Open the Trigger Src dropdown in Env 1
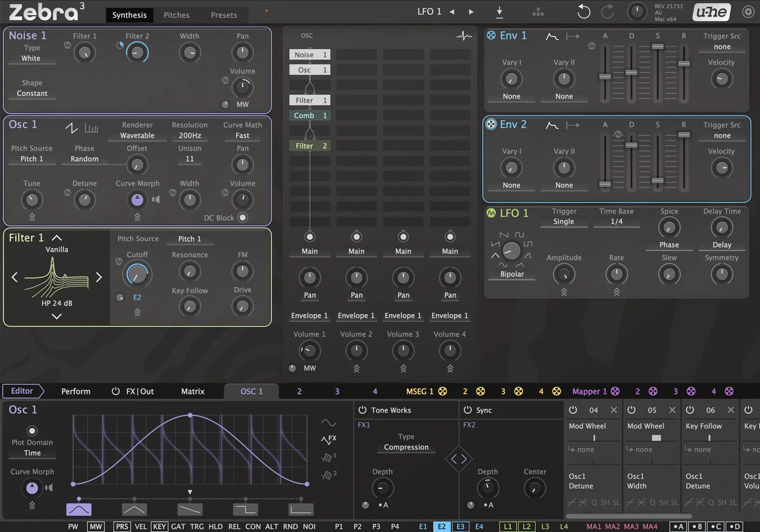Screen dimensions: 760x532 (721, 47)
